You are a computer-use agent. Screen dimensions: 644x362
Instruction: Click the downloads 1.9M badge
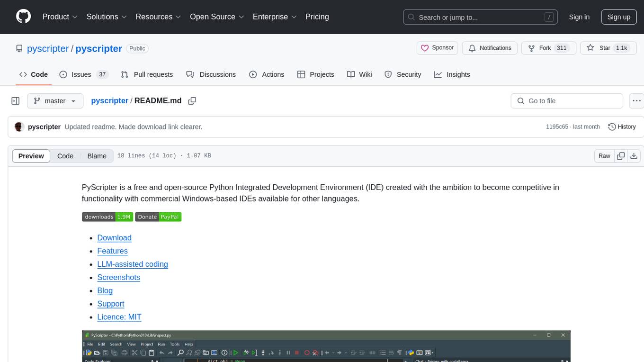coord(107,217)
